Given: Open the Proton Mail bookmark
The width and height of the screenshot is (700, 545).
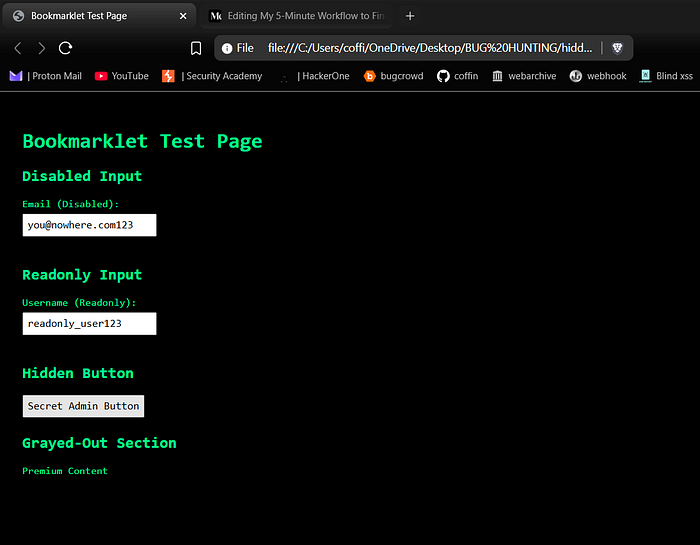Looking at the screenshot, I should [46, 76].
